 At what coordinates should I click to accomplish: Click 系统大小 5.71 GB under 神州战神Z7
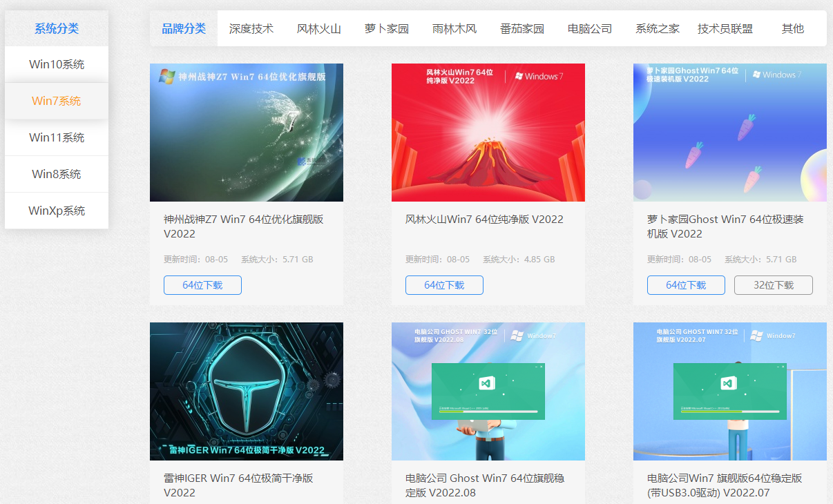point(277,260)
